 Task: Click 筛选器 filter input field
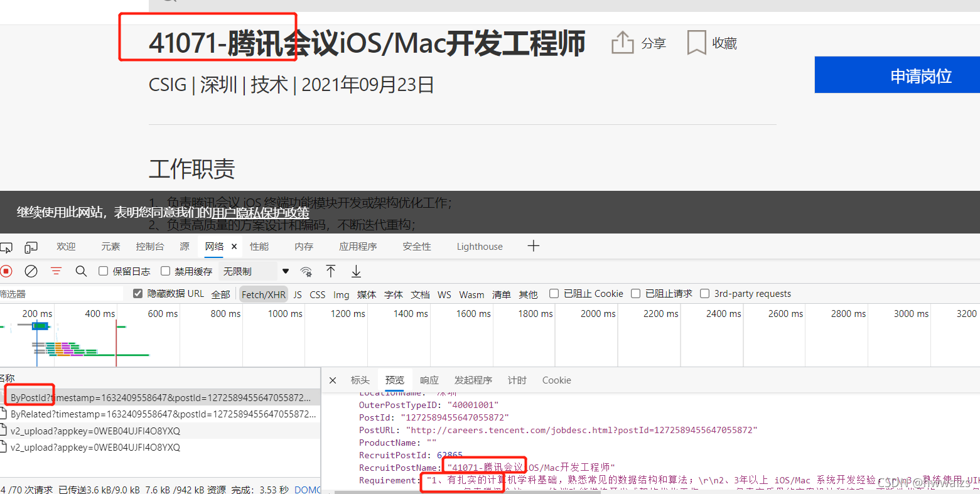63,294
